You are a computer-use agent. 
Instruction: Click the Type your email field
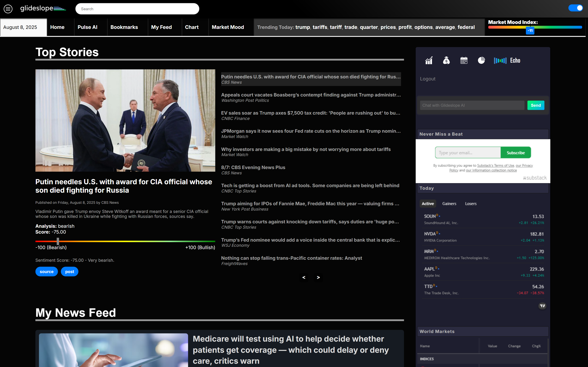pos(468,153)
